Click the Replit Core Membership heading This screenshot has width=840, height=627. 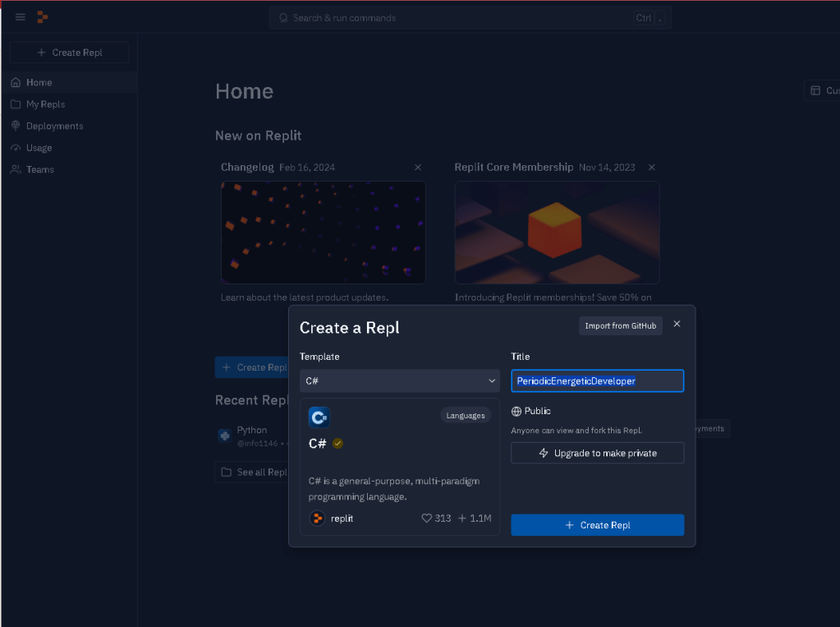514,168
